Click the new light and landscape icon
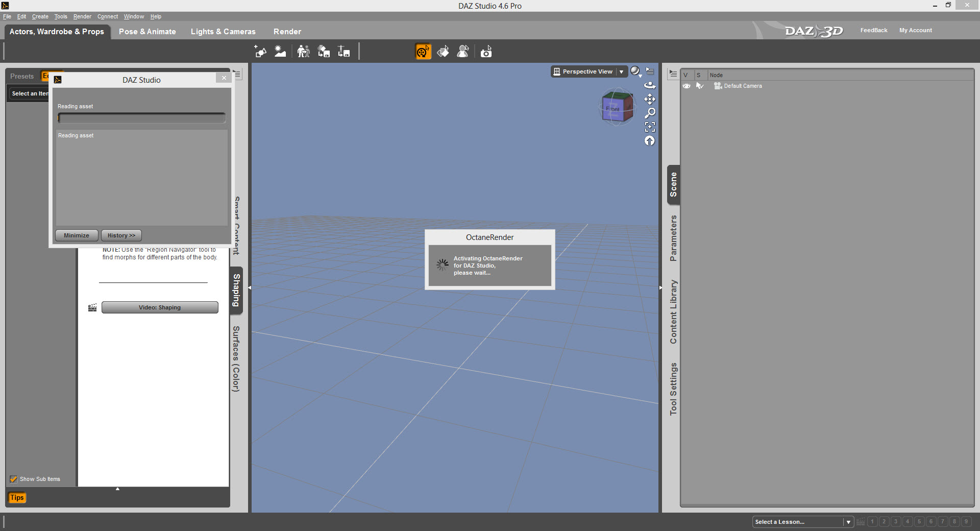Image resolution: width=980 pixels, height=531 pixels. (280, 52)
